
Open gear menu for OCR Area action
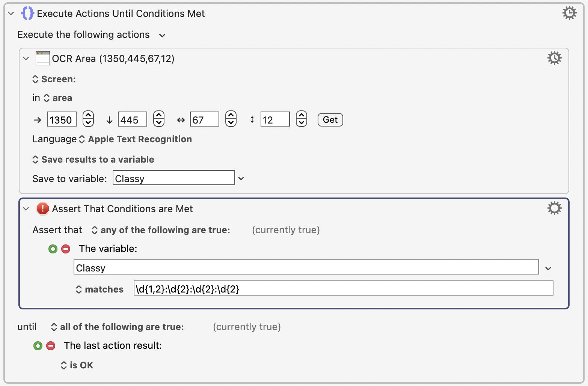click(554, 58)
